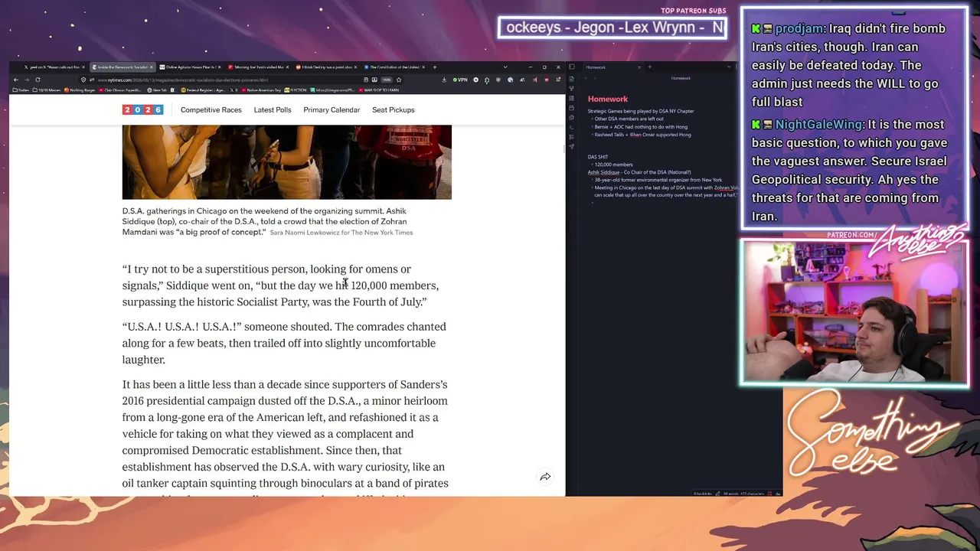Viewport: 980px width, 551px height.
Task: Open the browser downloads icon
Action: 444,80
